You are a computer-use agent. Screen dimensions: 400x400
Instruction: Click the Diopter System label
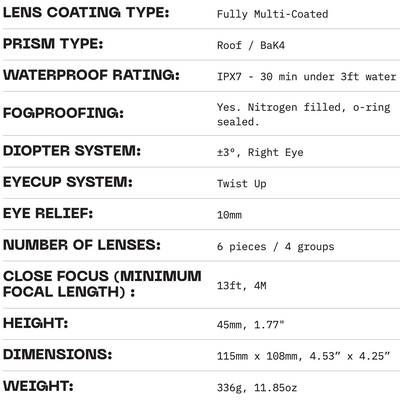tap(72, 151)
